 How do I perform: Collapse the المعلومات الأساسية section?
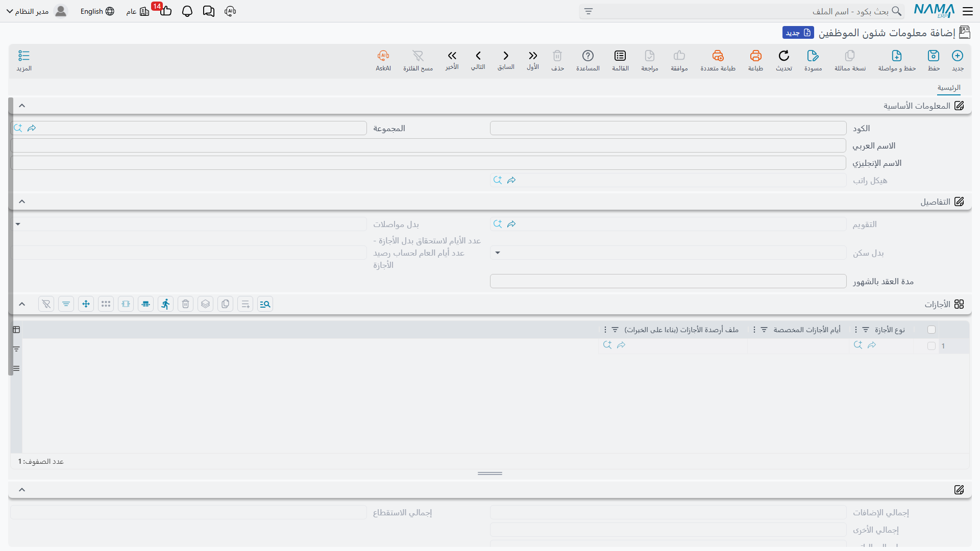(22, 106)
